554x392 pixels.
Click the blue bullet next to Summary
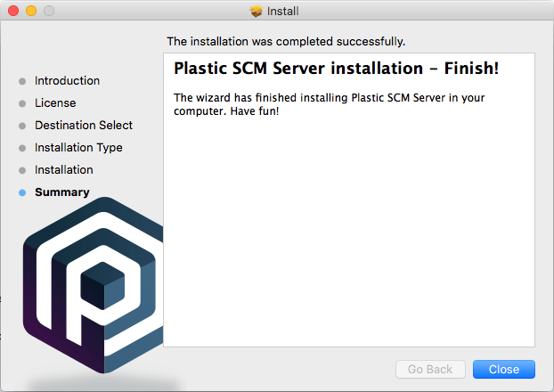pyautogui.click(x=22, y=192)
